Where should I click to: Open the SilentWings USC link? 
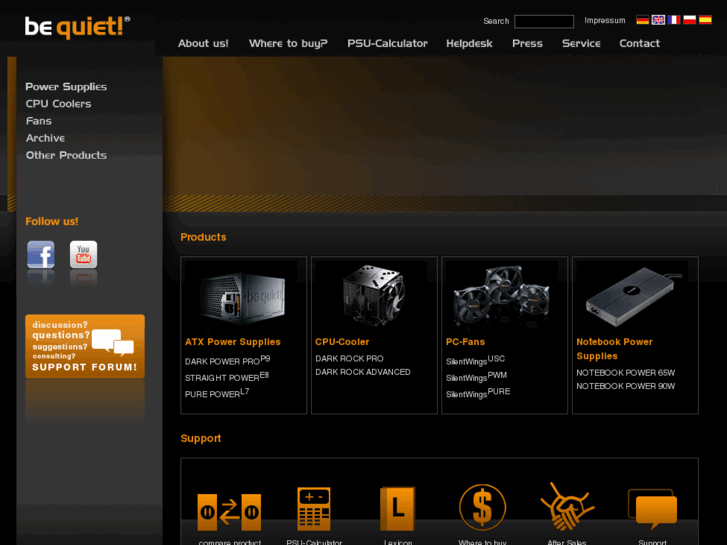point(475,360)
